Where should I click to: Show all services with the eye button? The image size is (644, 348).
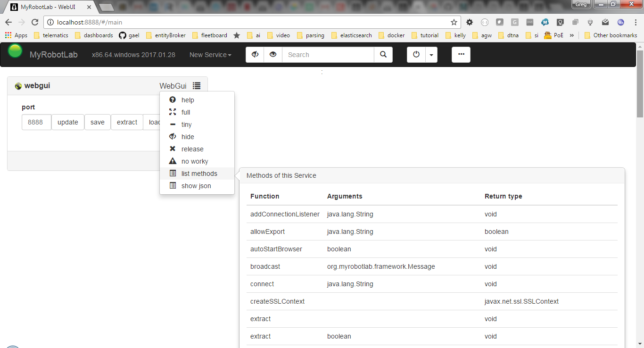tap(273, 55)
